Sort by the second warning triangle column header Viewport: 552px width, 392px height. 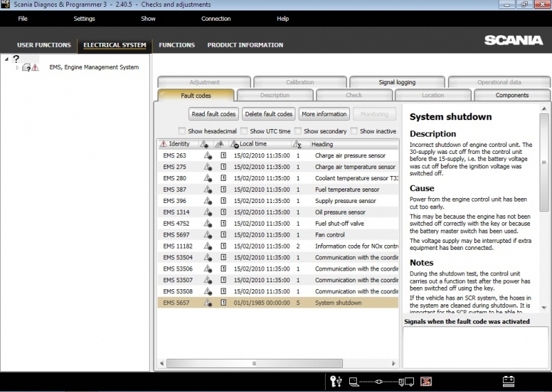(x=219, y=144)
